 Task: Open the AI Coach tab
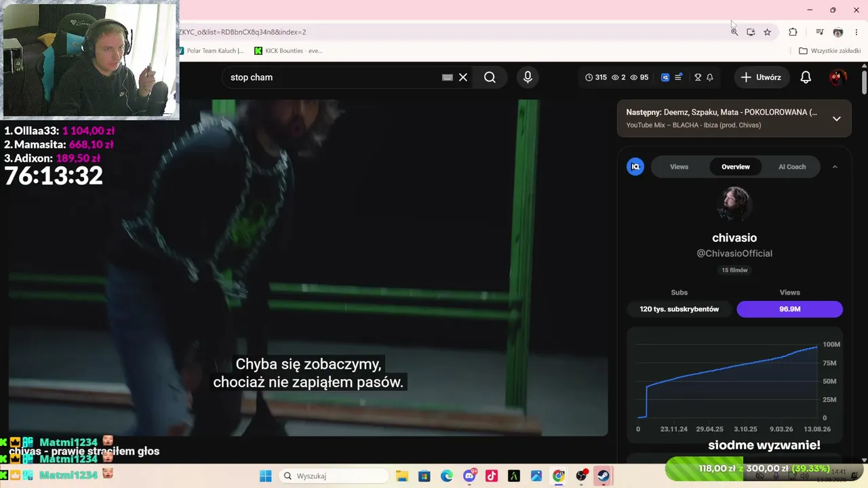[792, 167]
